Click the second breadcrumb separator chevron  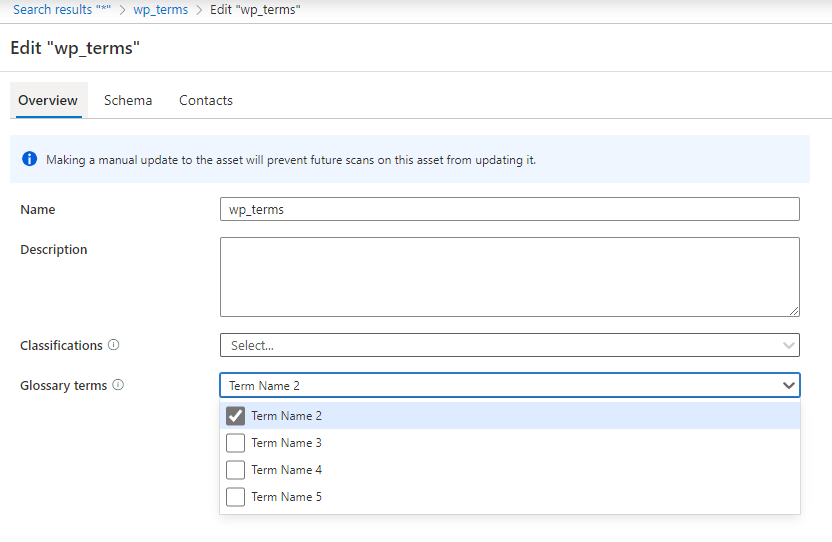click(x=199, y=10)
